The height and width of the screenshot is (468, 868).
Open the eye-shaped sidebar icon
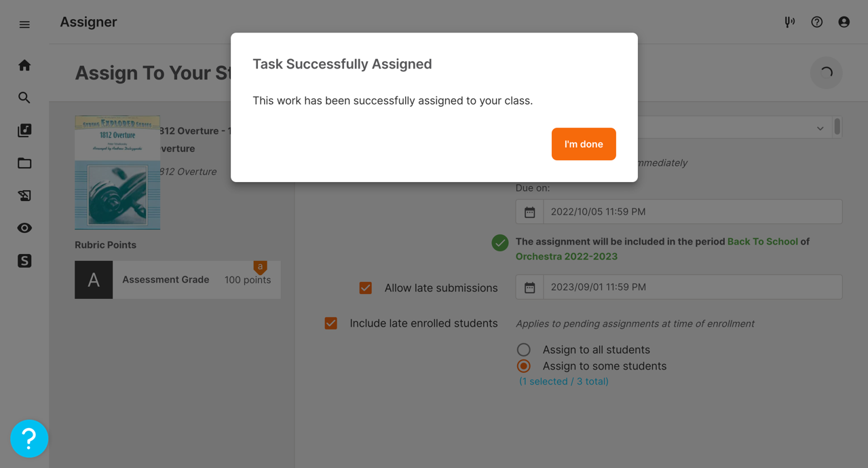tap(24, 228)
